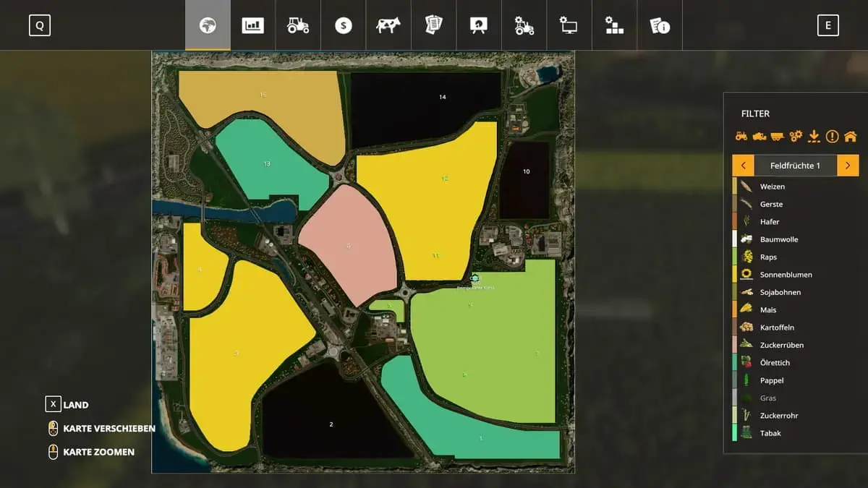This screenshot has height=488, width=868.
Task: Toggle the tractor vehicles map filter
Action: point(741,135)
